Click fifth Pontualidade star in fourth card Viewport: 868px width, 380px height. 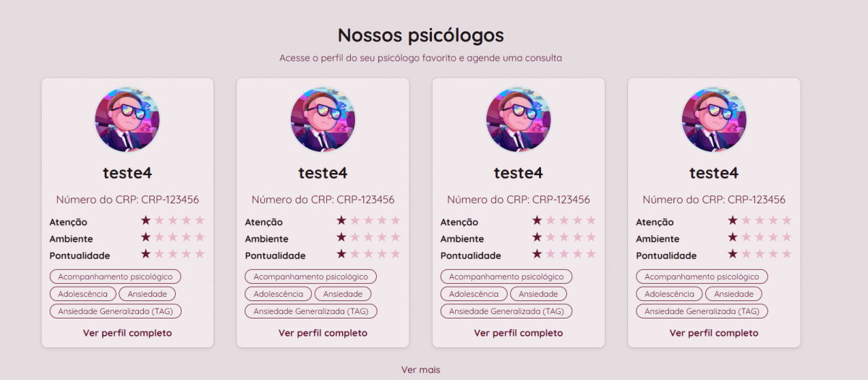coord(787,254)
